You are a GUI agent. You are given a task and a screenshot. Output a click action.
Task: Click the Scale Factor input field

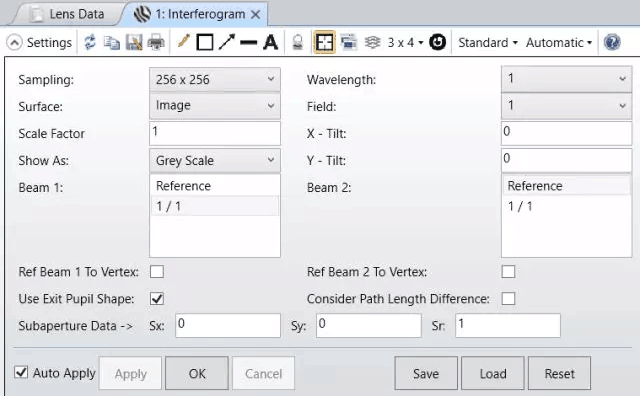coord(215,133)
